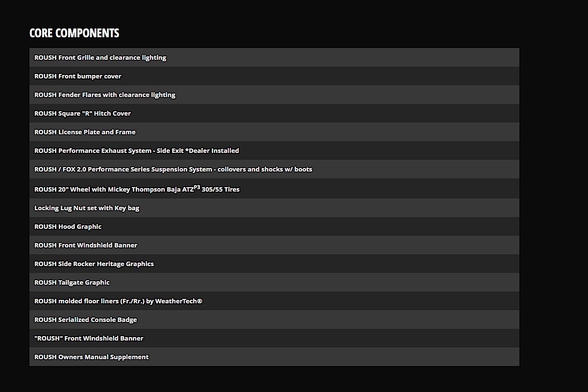Select ROUSH Front Windshield Banner without quotes
Screen dimensions: 588x392
pos(274,245)
